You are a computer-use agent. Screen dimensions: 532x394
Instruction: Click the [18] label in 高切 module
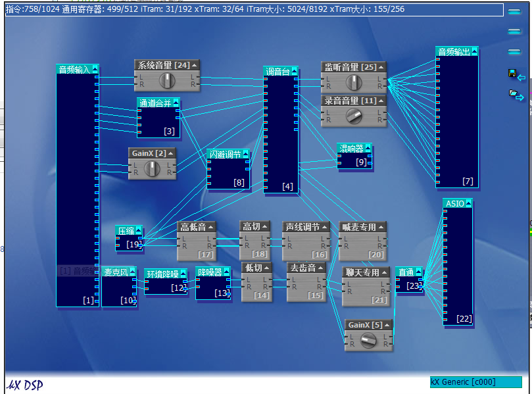(260, 254)
